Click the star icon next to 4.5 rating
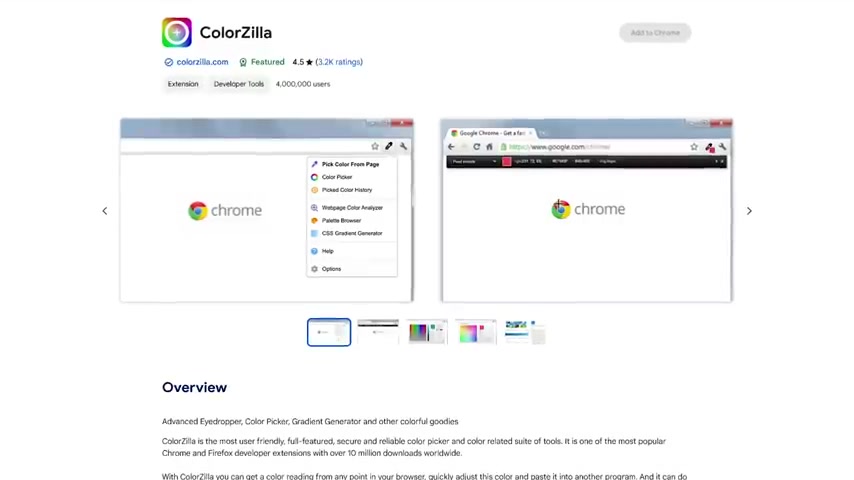 (309, 62)
